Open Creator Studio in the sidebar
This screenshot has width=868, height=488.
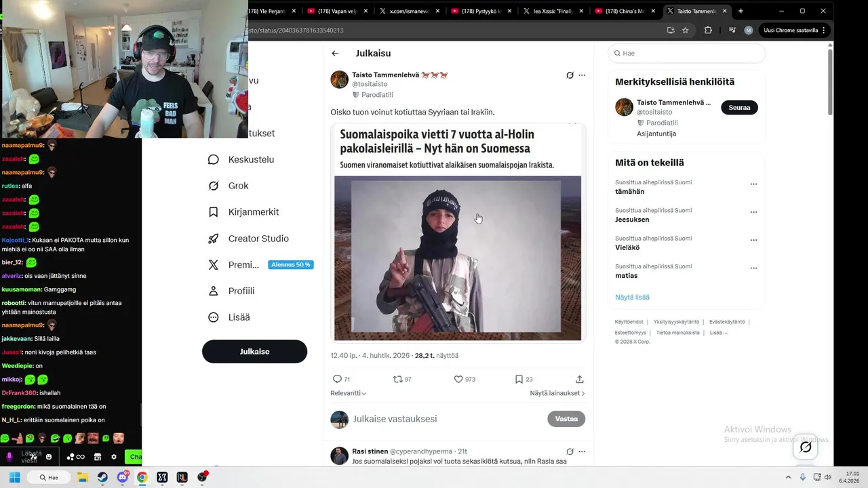point(248,239)
